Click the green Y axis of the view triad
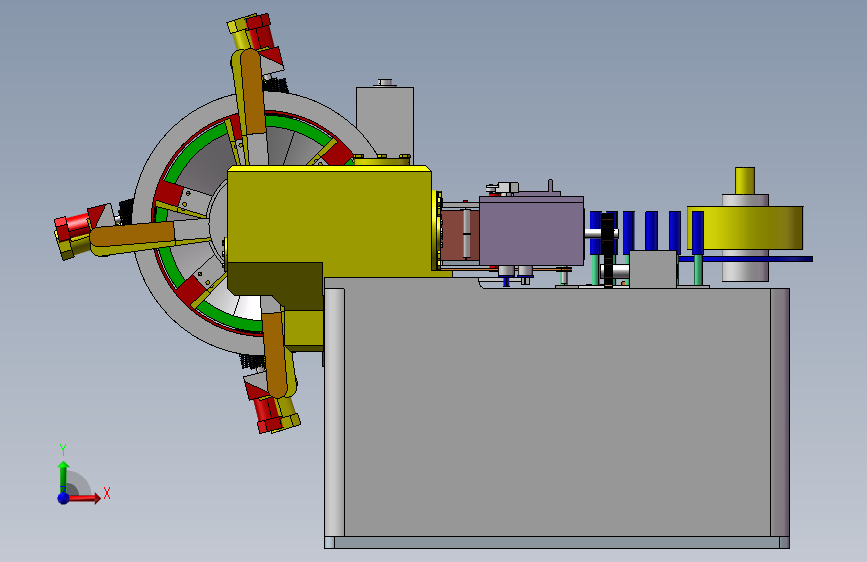 (x=64, y=476)
